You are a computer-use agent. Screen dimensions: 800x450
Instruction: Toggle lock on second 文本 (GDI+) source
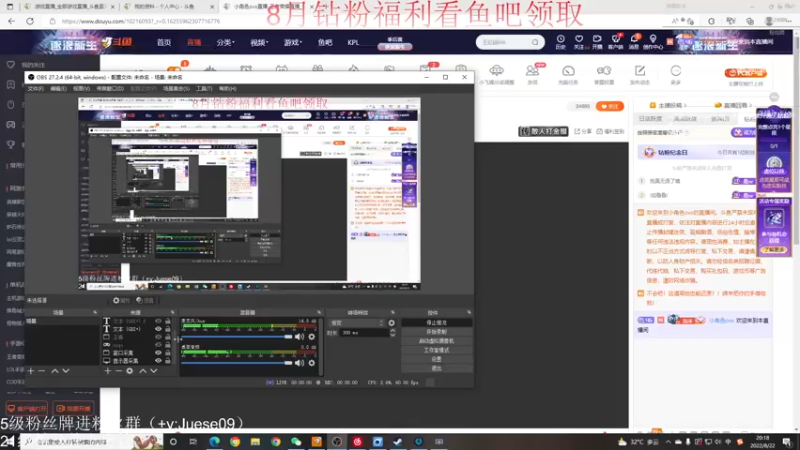point(168,329)
